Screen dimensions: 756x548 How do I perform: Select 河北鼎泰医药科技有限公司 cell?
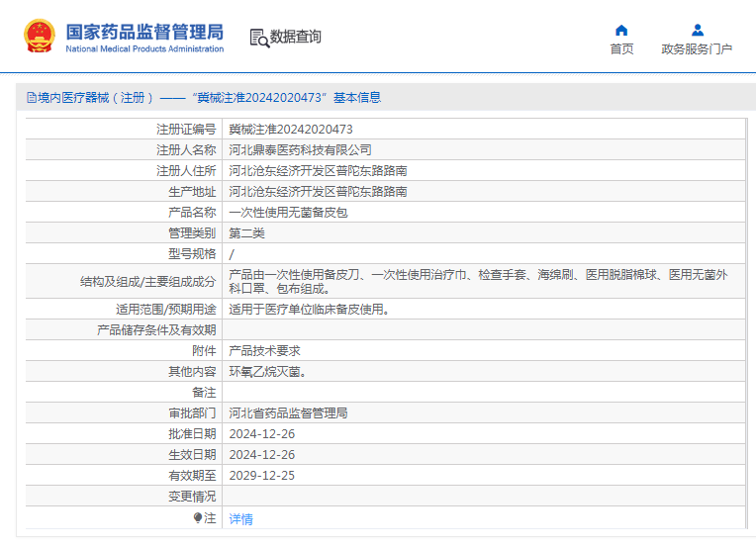(x=300, y=150)
